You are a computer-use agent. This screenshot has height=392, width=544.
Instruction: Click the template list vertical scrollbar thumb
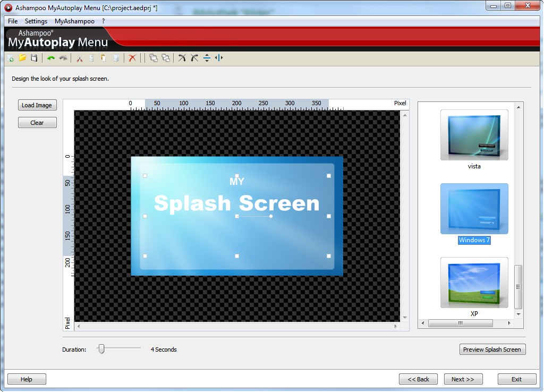tap(518, 287)
